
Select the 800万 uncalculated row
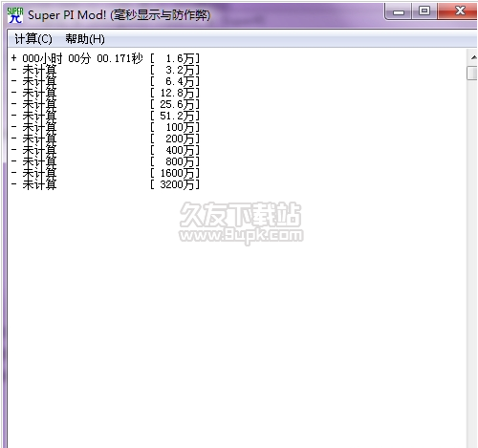[x=105, y=161]
